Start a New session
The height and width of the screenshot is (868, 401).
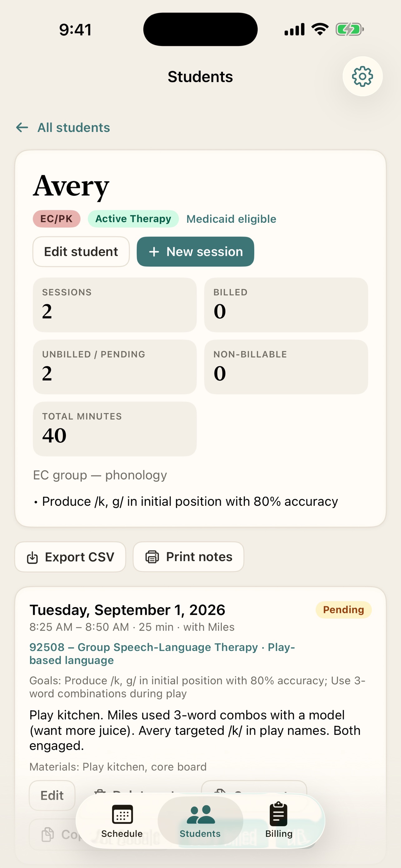195,251
